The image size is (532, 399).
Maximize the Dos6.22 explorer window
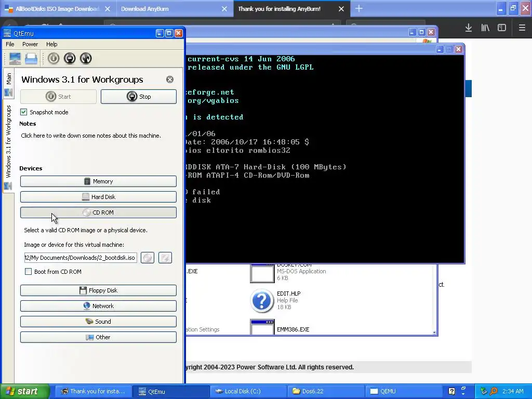tap(422, 32)
